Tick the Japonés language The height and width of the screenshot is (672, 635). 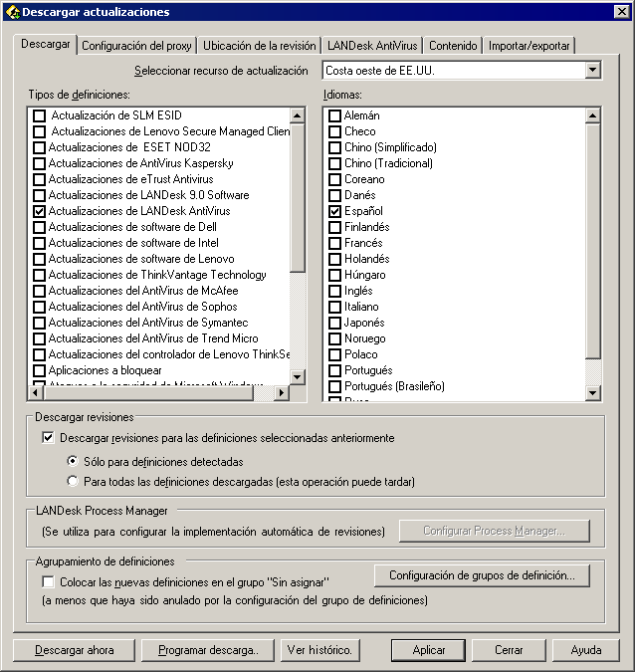click(334, 323)
